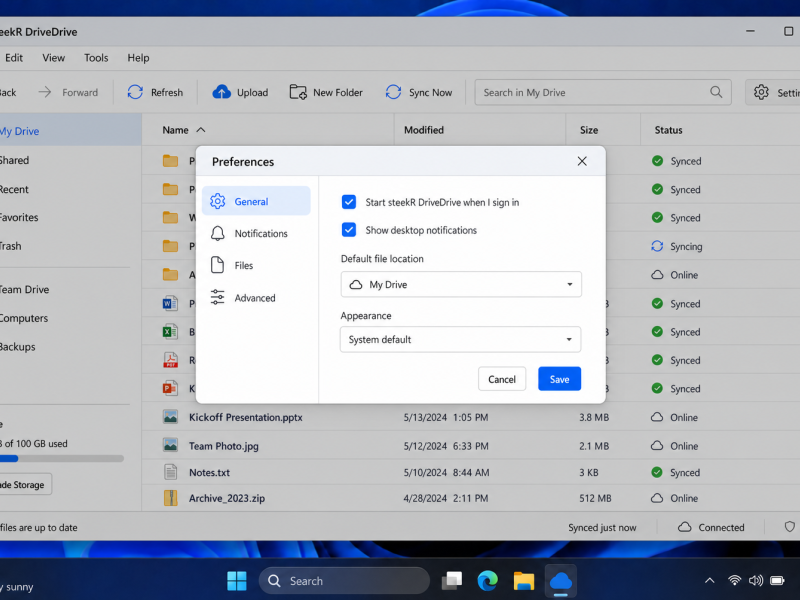
Task: Open Task View from the taskbar
Action: click(452, 581)
